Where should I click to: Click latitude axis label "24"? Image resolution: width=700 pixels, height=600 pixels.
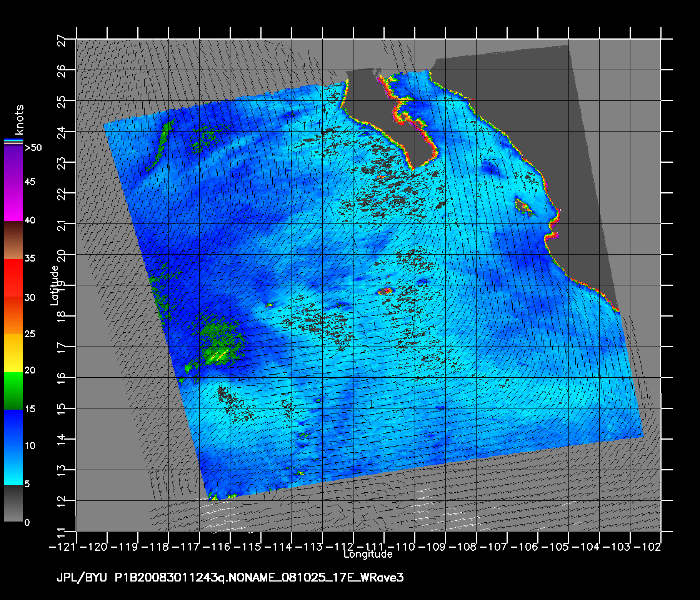61,133
